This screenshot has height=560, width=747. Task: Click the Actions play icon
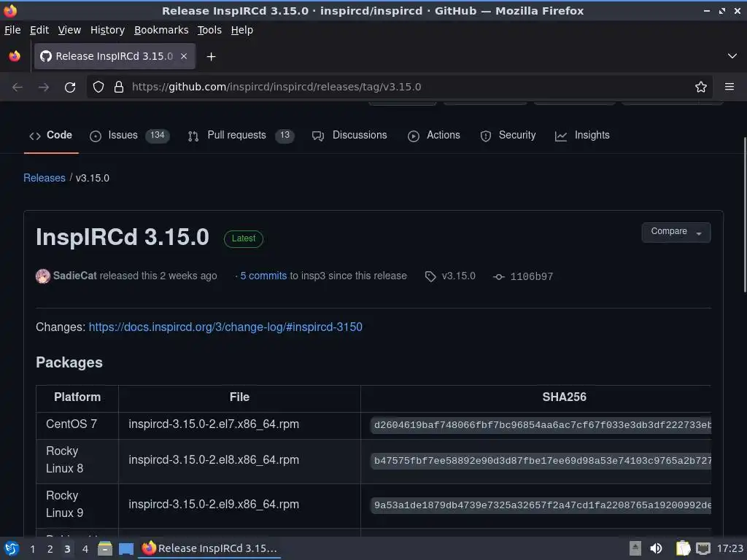(414, 136)
